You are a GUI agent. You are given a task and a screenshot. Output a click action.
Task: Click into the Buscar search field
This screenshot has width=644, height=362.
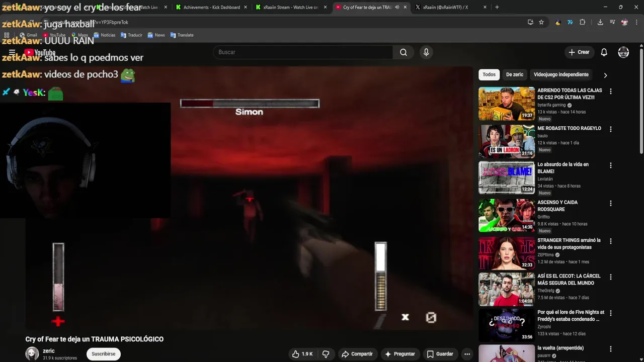tap(303, 52)
